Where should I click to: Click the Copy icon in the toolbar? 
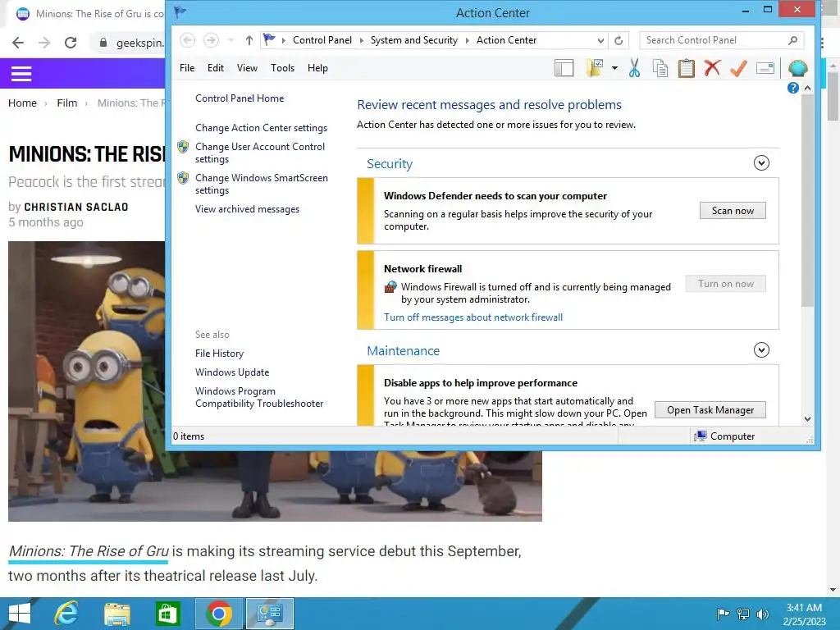point(660,69)
